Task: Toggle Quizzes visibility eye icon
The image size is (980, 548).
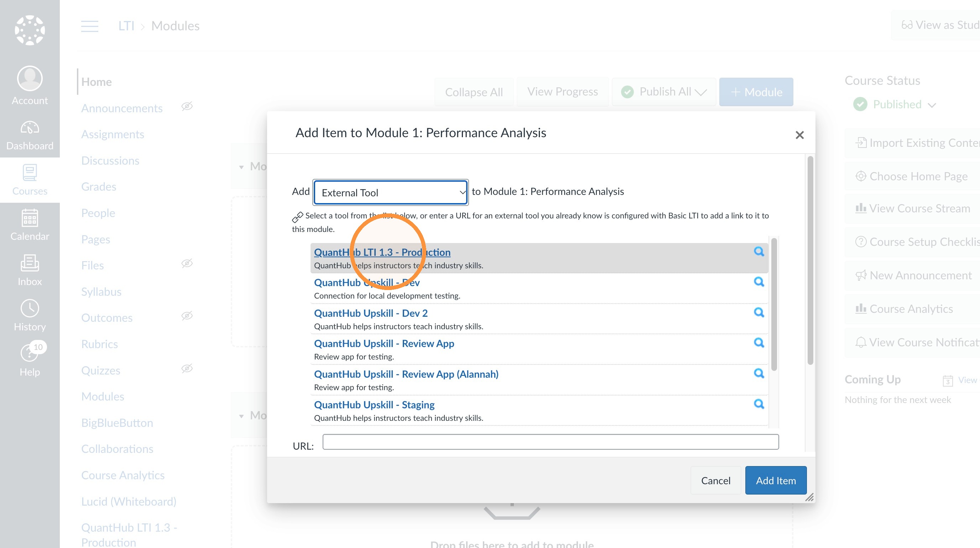Action: 187,368
